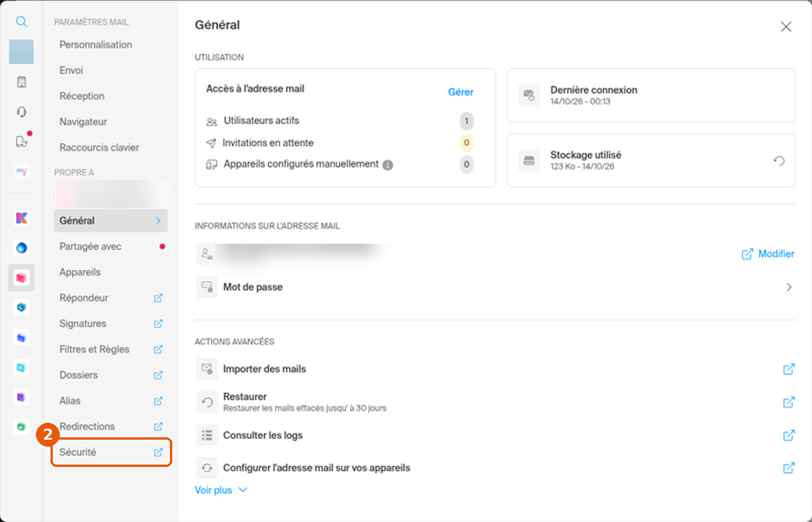812x522 pixels.
Task: Open the Navigateur settings
Action: click(x=83, y=122)
